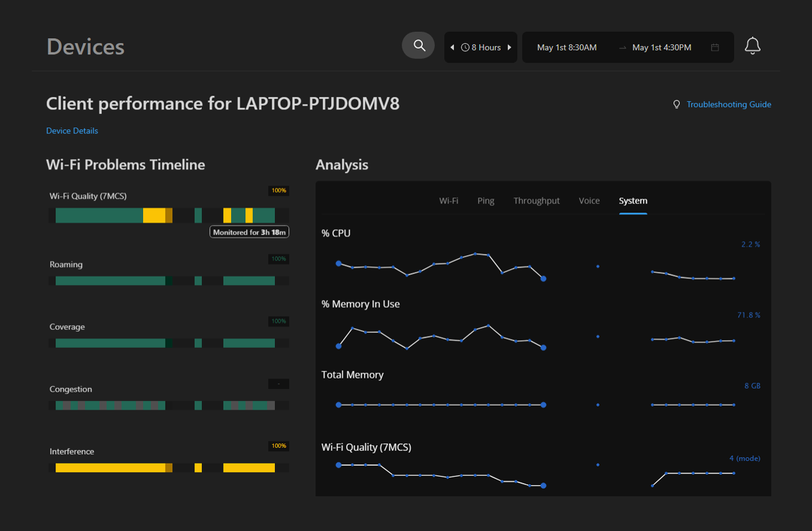Select the Throughput tab
This screenshot has height=531, width=812.
[x=536, y=201]
